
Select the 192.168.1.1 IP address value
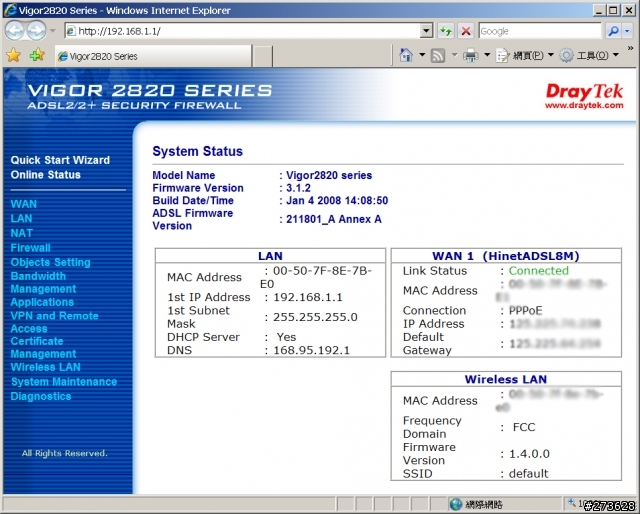(308, 297)
